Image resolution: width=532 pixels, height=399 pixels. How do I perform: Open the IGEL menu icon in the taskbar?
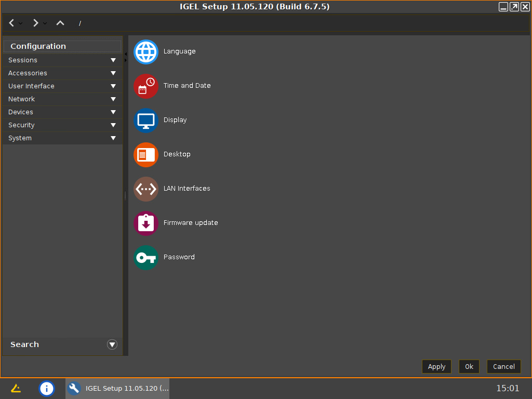[x=16, y=388]
